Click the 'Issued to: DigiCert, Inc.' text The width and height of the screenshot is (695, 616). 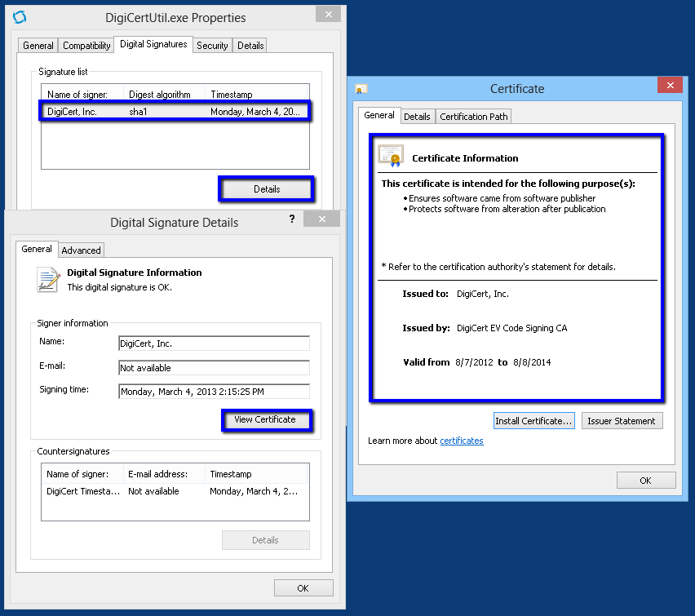click(x=456, y=294)
